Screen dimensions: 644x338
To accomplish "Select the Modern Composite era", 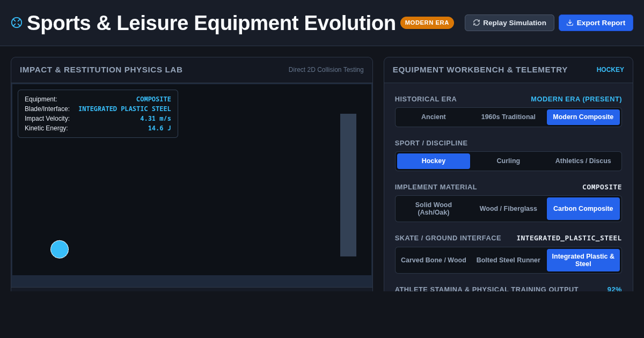I will 583,117.
